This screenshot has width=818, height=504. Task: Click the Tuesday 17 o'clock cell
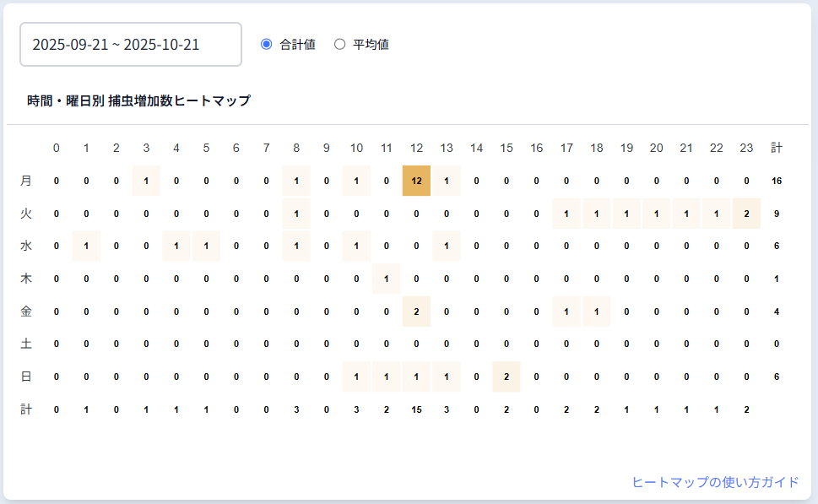click(x=566, y=214)
